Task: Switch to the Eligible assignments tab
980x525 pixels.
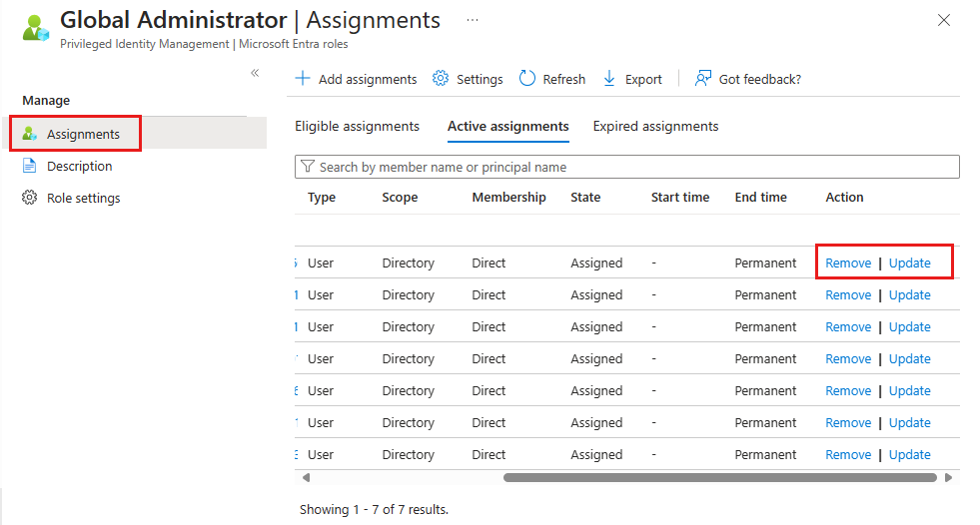Action: [357, 127]
